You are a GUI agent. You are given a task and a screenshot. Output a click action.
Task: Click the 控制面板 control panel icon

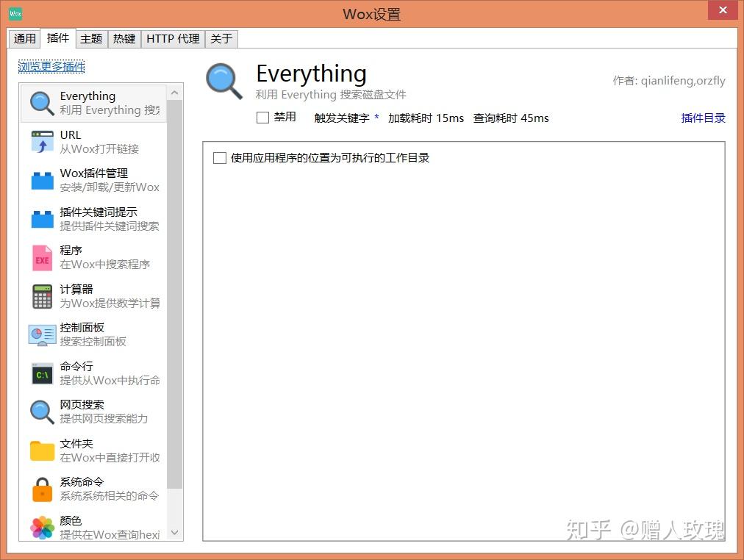40,334
